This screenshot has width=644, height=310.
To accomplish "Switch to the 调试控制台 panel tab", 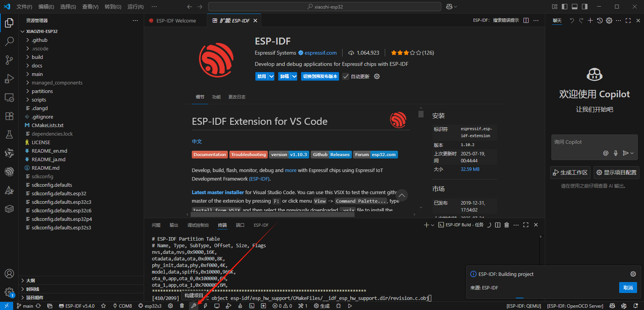I will coord(198,225).
